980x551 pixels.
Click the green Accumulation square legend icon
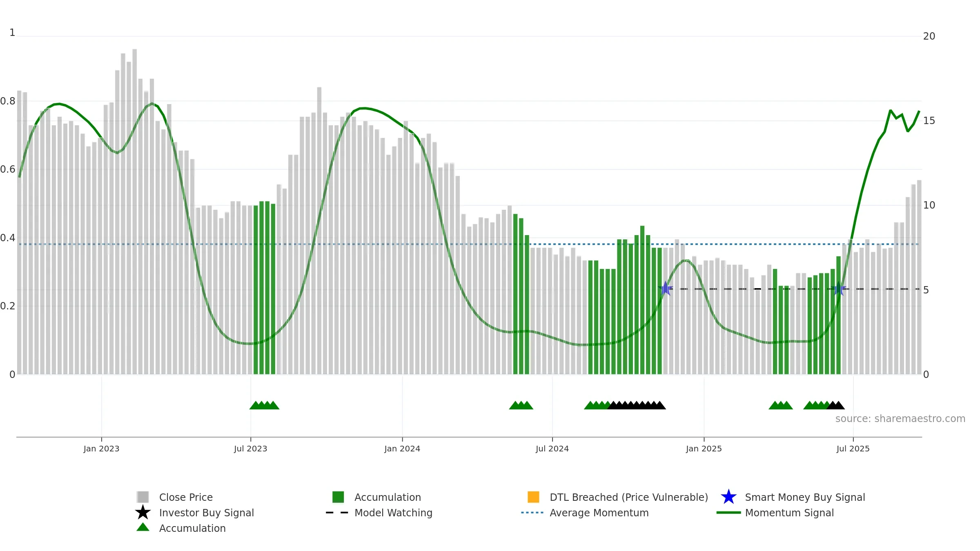(338, 497)
